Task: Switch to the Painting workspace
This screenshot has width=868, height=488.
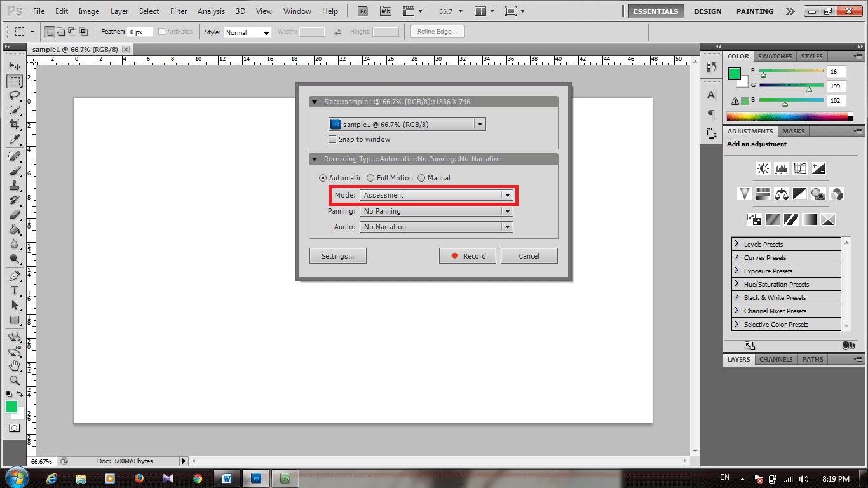Action: pyautogui.click(x=755, y=11)
